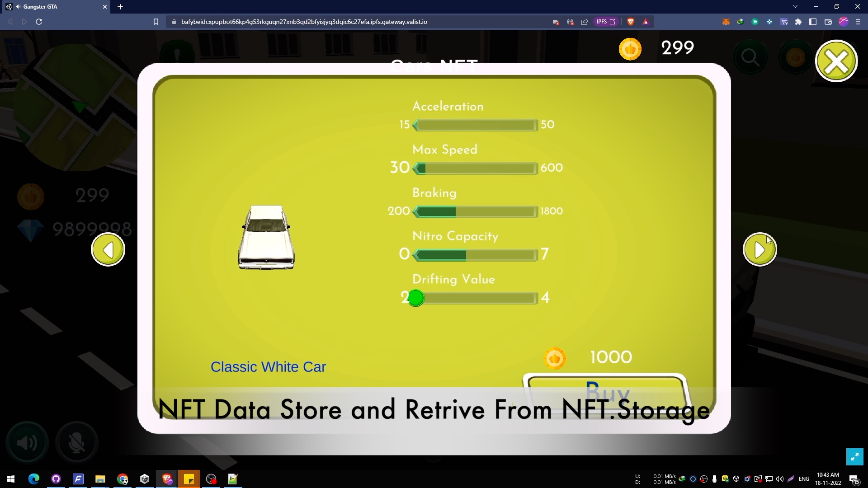Click the previous car left arrow
Screen dimensions: 868x488
(x=108, y=249)
